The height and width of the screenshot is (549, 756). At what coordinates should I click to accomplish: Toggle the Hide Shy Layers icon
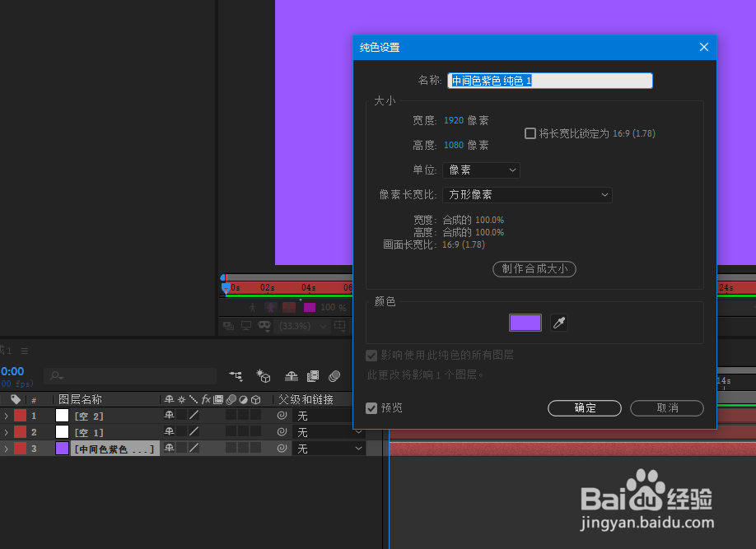[292, 375]
